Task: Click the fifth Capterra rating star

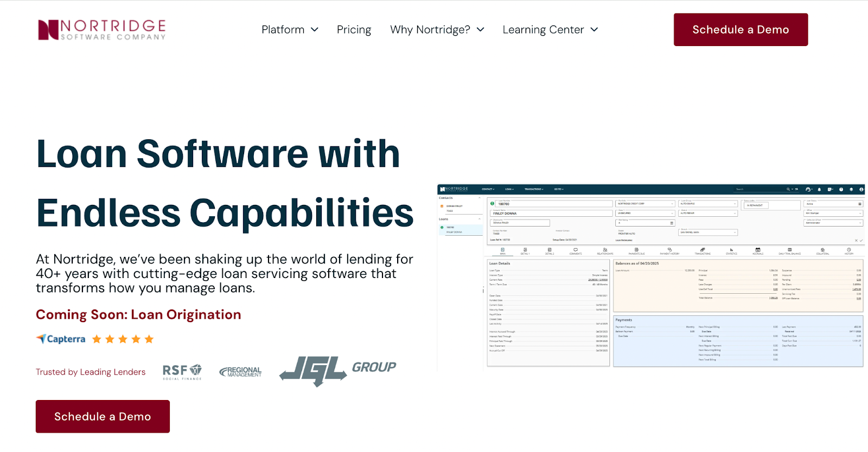Action: click(149, 339)
